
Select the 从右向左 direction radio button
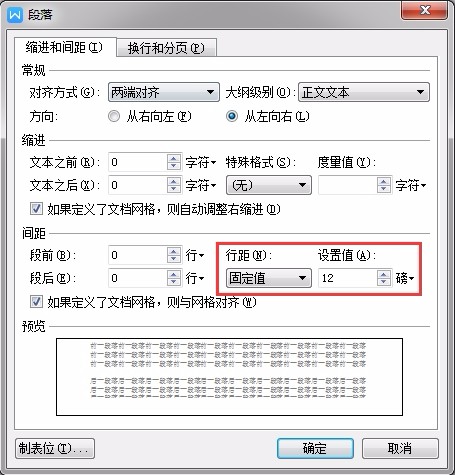pyautogui.click(x=114, y=116)
